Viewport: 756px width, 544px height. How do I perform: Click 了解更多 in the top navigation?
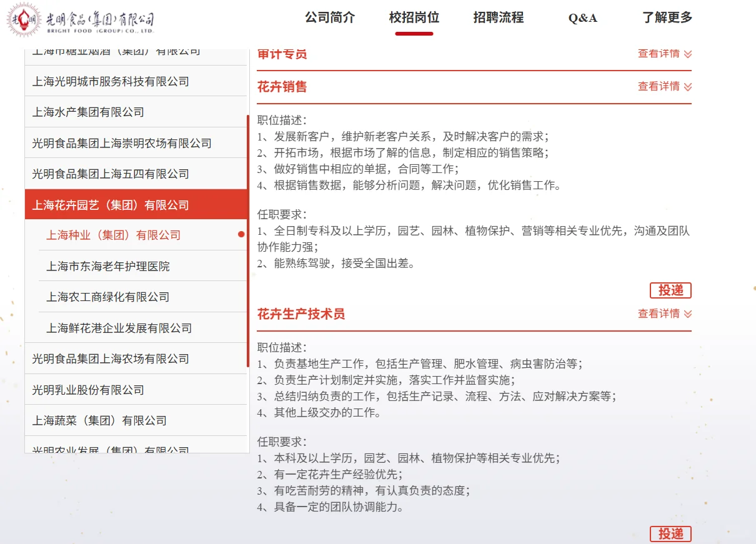[x=668, y=18]
